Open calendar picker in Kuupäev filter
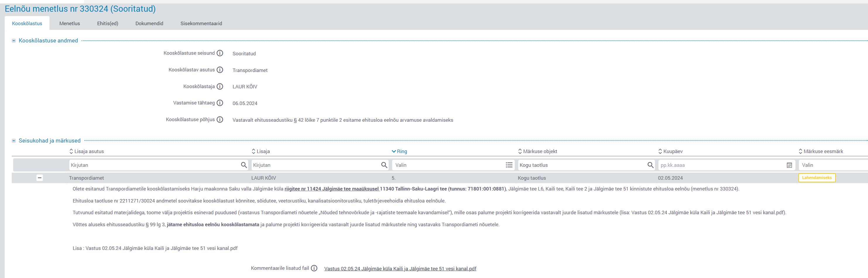The width and height of the screenshot is (868, 278). click(x=789, y=165)
